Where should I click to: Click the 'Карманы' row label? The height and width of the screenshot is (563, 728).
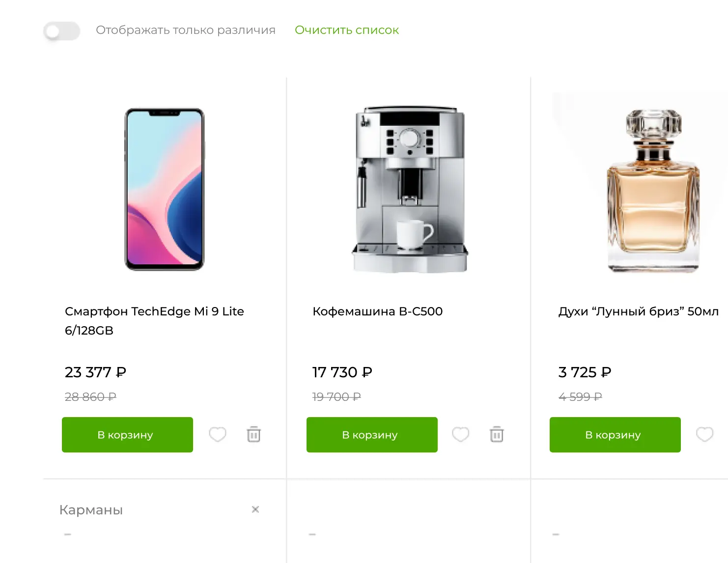click(91, 510)
